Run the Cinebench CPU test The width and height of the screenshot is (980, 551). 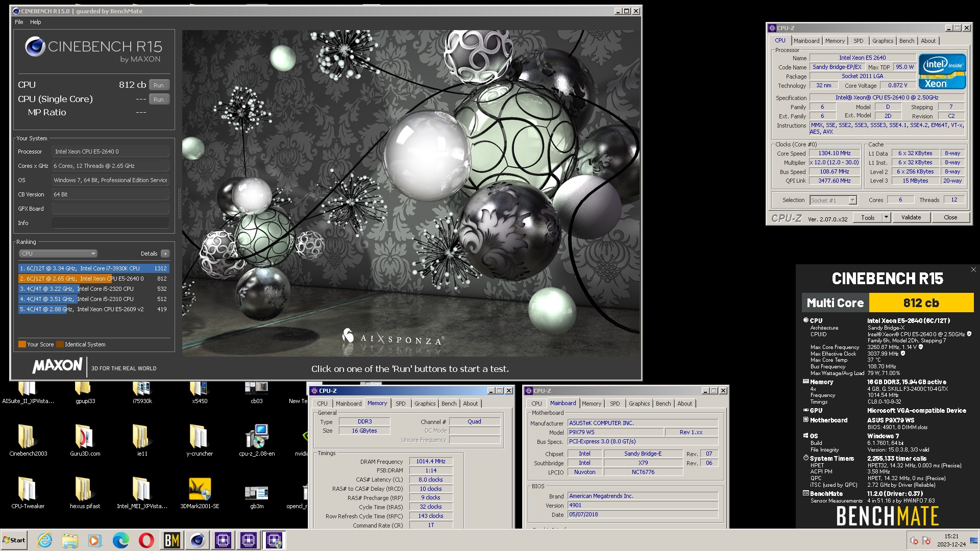pyautogui.click(x=159, y=85)
